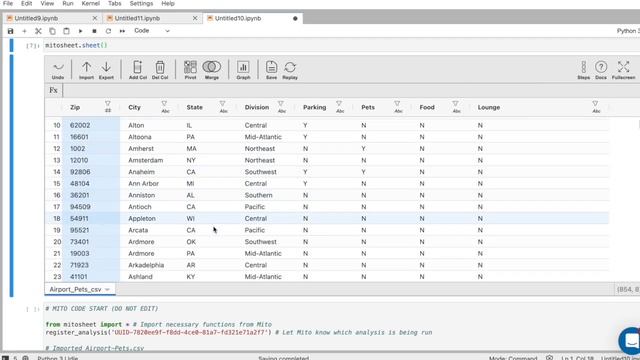
Task: Select the Zip column header
Action: pos(75,107)
